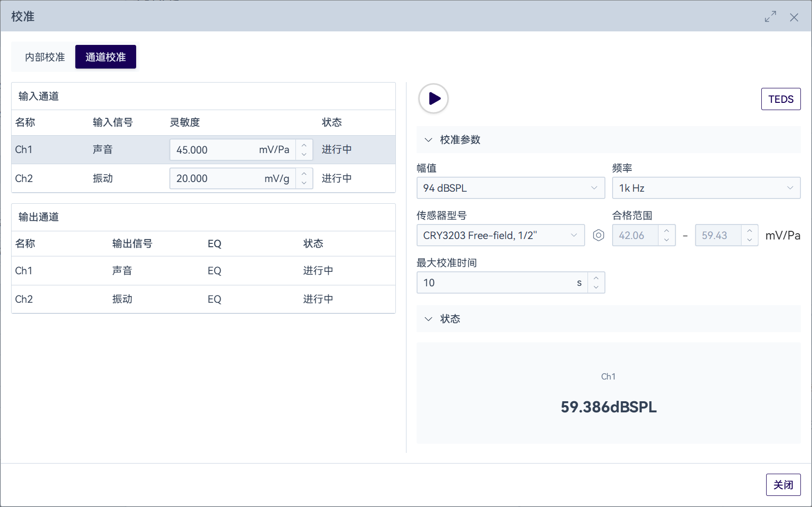This screenshot has width=812, height=507.
Task: Switch to the 内部校准 tab
Action: [45, 57]
